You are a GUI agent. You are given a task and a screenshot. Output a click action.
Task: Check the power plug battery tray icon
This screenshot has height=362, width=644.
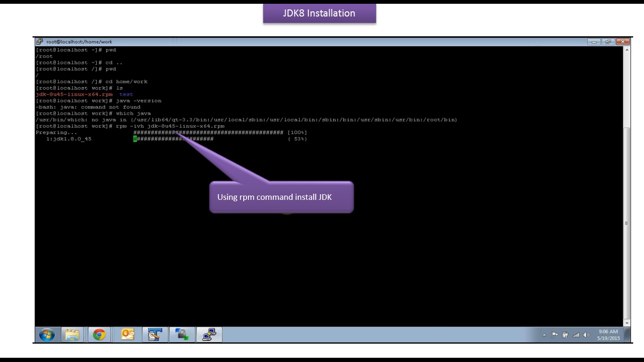(x=565, y=335)
